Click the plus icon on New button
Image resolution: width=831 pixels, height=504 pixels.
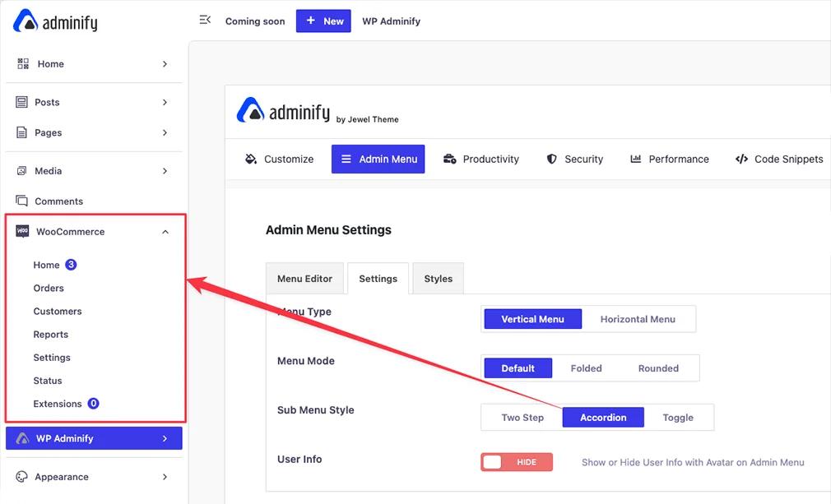pos(310,20)
